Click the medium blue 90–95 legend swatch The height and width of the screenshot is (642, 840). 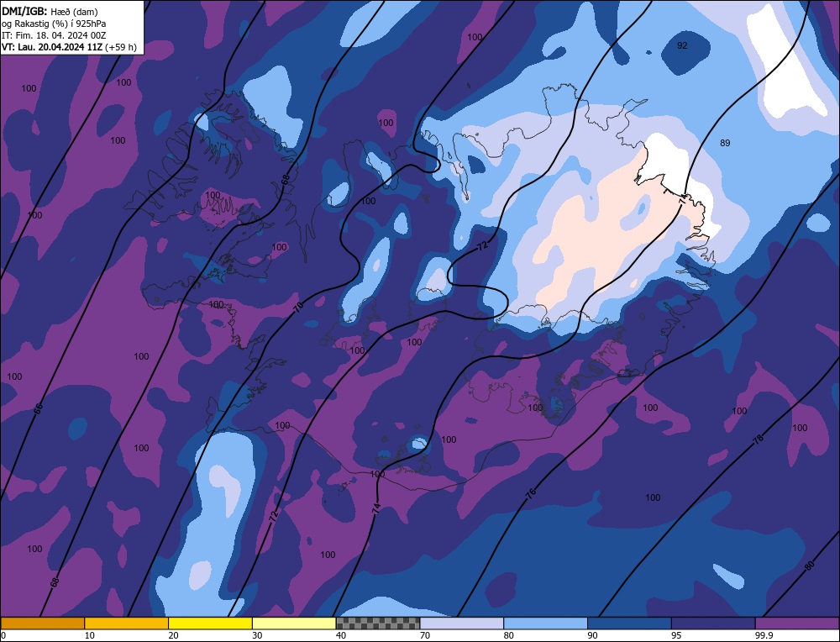(x=629, y=624)
